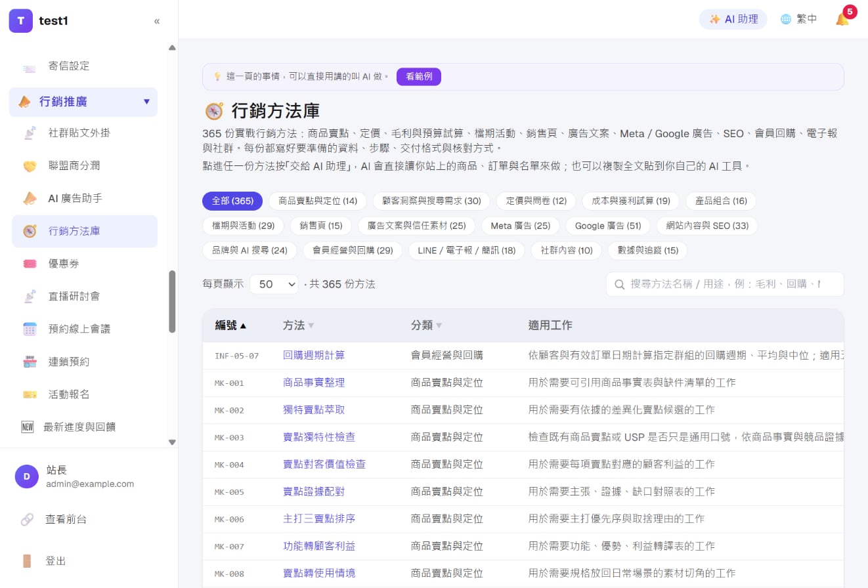Click the sidebar scrollbar thumb
Screen dimensions: 868x588
tap(172, 301)
